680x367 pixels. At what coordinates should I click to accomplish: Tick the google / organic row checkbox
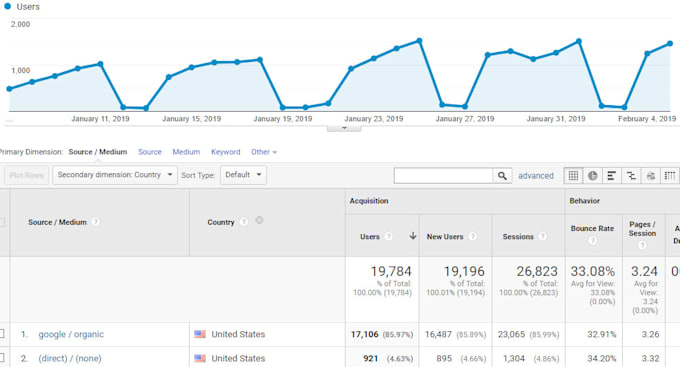pyautogui.click(x=2, y=334)
